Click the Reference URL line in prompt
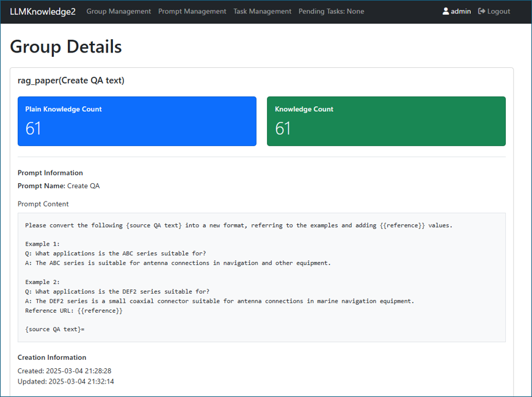Viewport: 532px width, 397px height. tap(74, 311)
